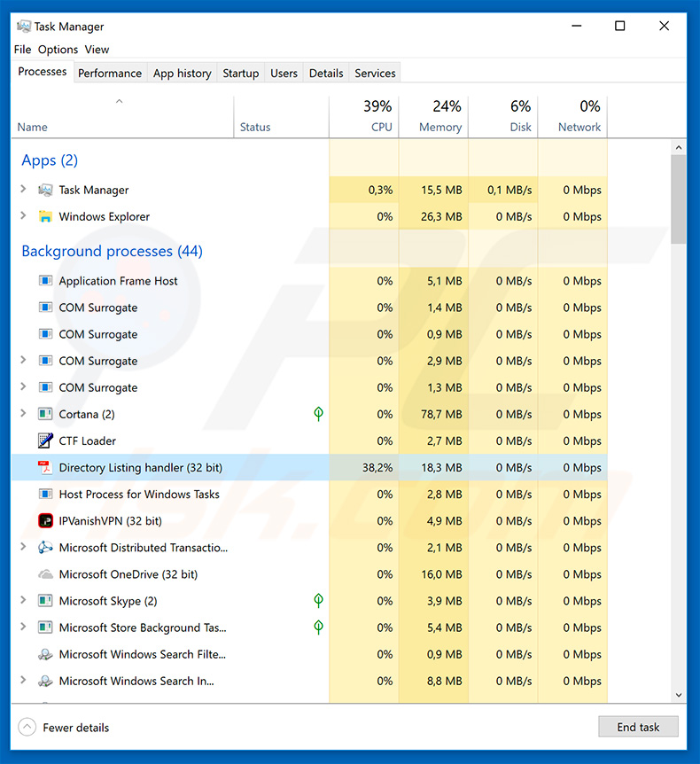Click the scrollbar up arrow

pyautogui.click(x=678, y=148)
